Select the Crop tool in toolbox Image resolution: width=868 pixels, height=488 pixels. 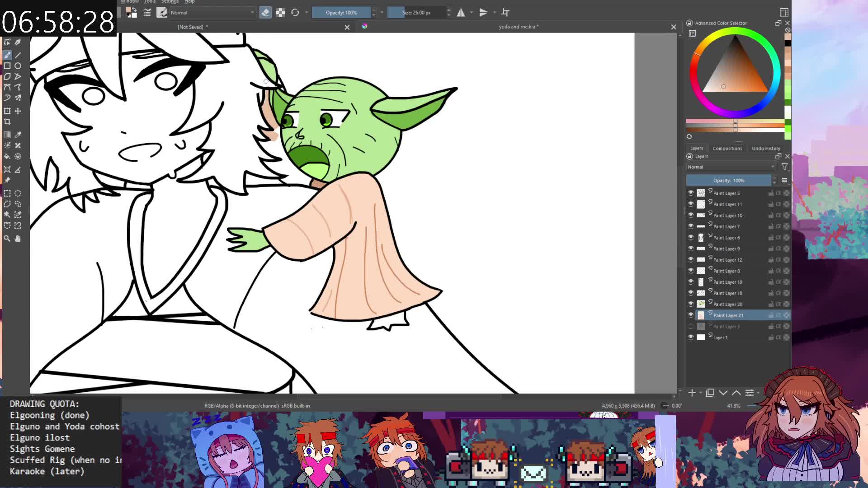pos(7,122)
